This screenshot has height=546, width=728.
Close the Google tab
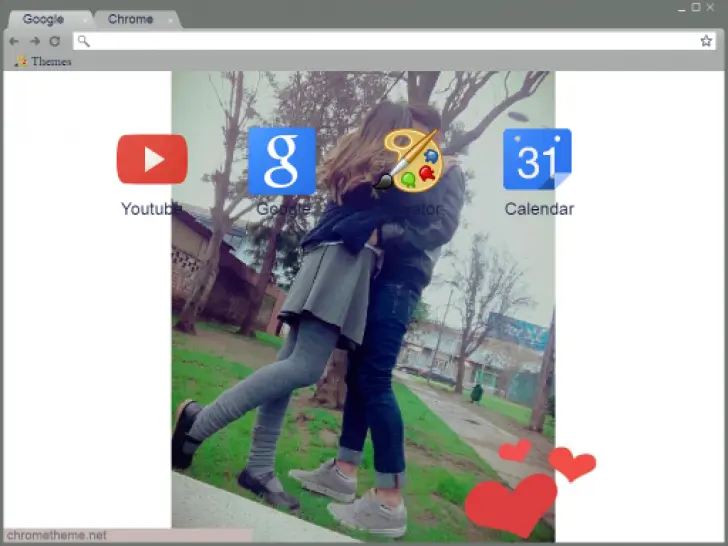[85, 20]
